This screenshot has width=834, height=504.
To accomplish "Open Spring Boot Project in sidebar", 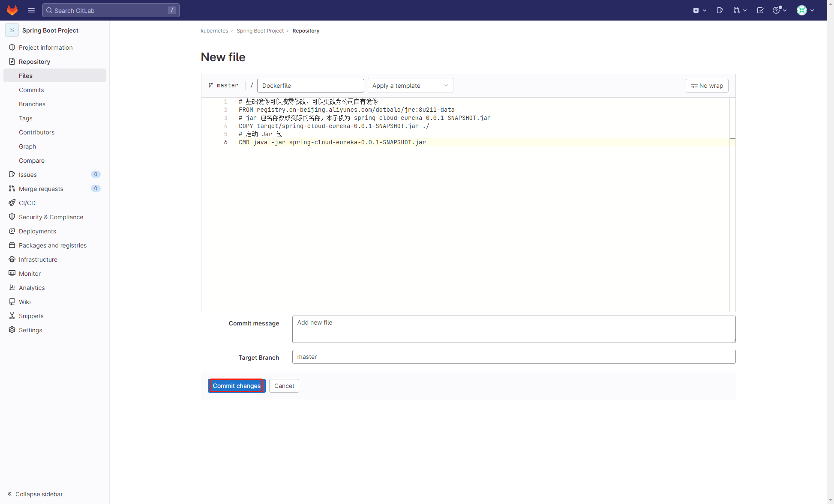I will coord(50,30).
